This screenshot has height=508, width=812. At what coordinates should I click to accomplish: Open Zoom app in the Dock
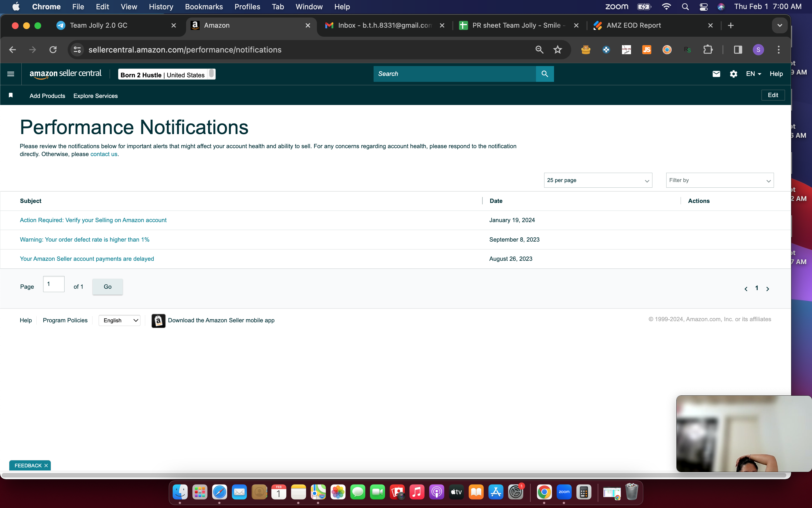point(564,492)
